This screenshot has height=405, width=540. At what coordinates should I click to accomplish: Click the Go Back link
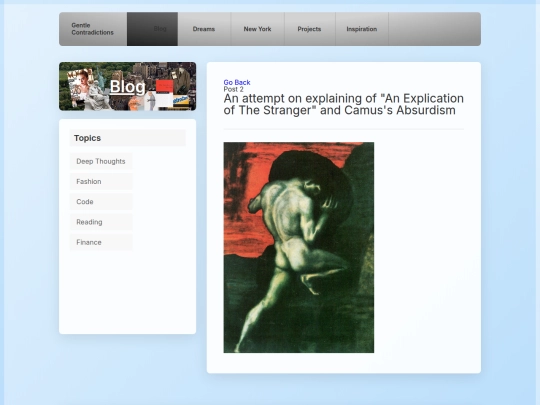click(237, 82)
